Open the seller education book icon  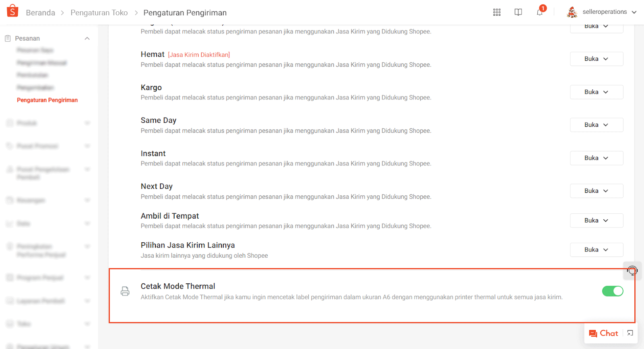(518, 12)
